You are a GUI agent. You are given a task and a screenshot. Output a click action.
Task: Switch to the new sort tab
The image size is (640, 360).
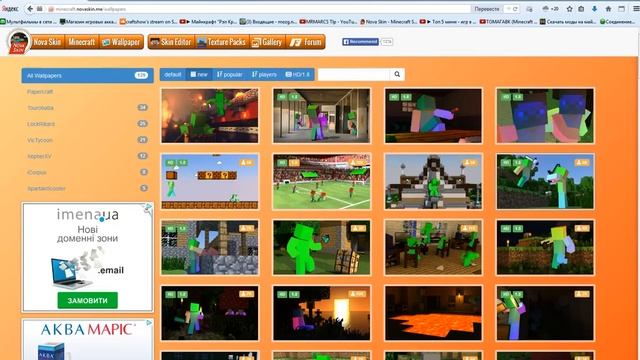[199, 74]
